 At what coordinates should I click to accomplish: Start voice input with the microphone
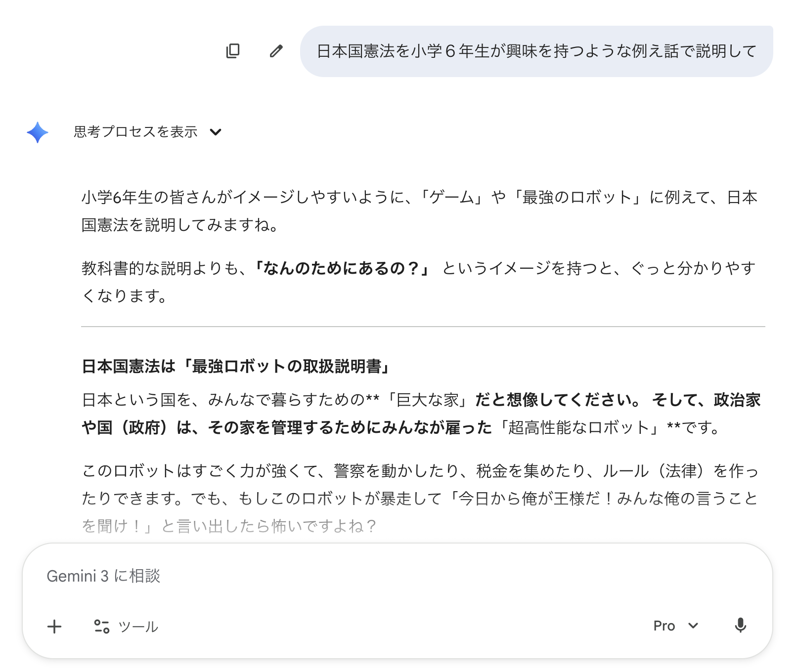point(740,626)
